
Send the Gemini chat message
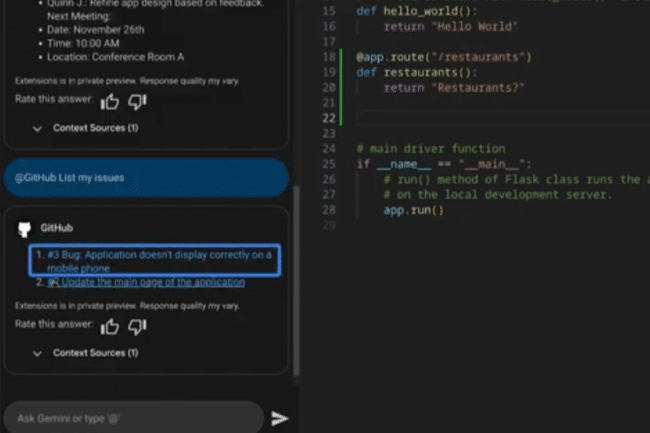[x=279, y=418]
